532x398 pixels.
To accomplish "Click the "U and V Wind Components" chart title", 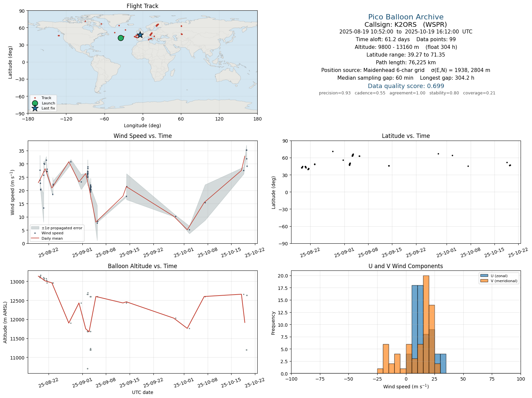I will pyautogui.click(x=406, y=266).
